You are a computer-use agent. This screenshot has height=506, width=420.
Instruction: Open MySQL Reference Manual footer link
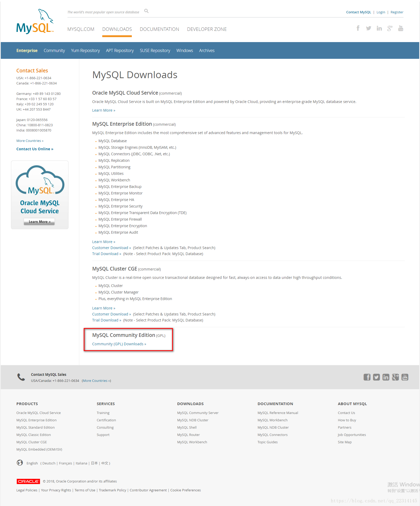click(278, 413)
